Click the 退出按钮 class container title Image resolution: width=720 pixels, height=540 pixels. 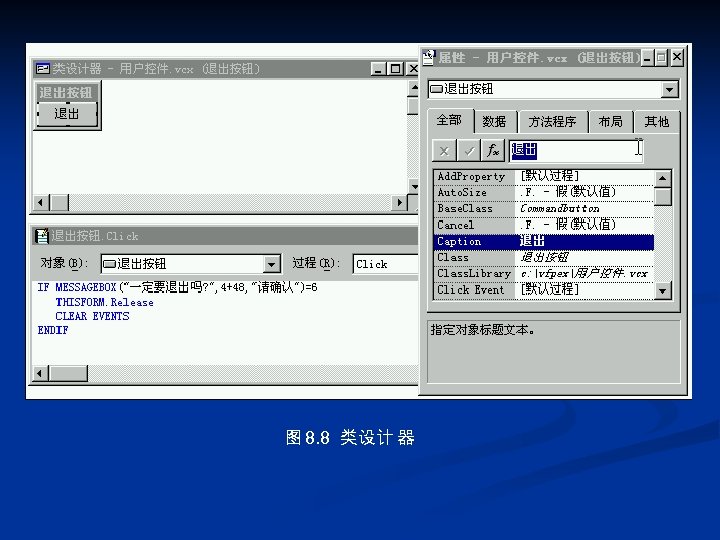point(66,92)
